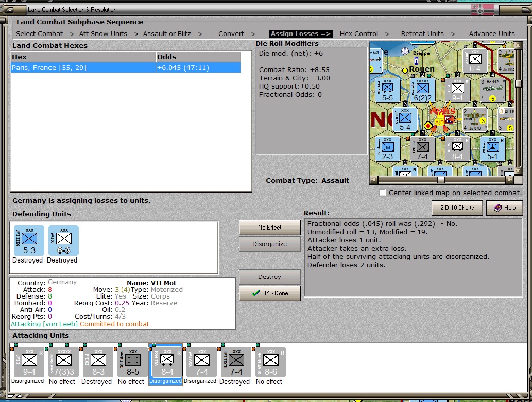Select the XLI Arm 8-5 armor unit
Viewport: 532px width, 402px height.
pos(133,362)
